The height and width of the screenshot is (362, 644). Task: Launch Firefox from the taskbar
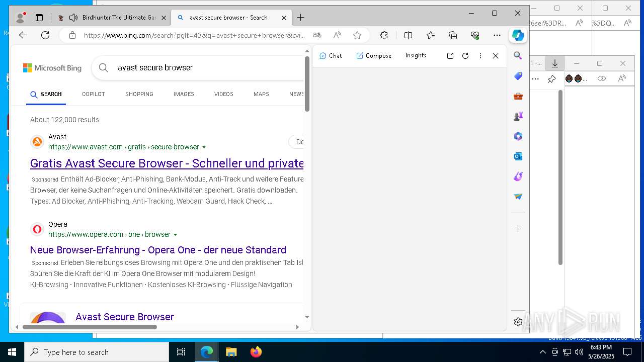point(256,352)
